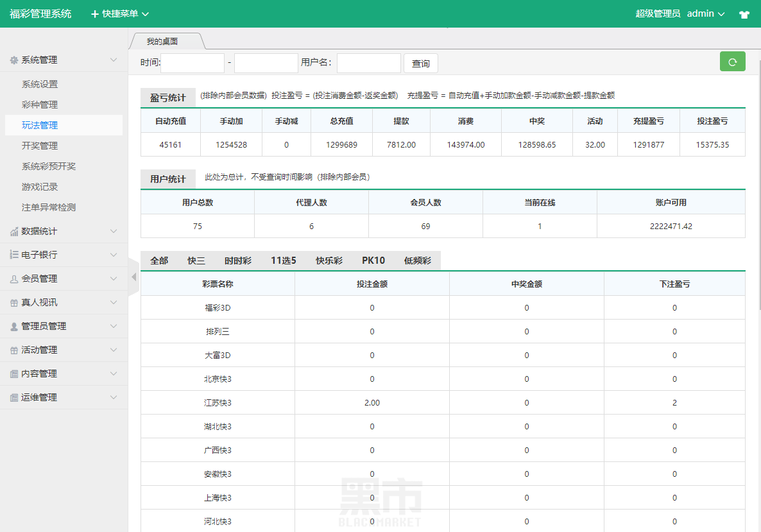Open the admin account dropdown
The image size is (761, 532).
[706, 13]
